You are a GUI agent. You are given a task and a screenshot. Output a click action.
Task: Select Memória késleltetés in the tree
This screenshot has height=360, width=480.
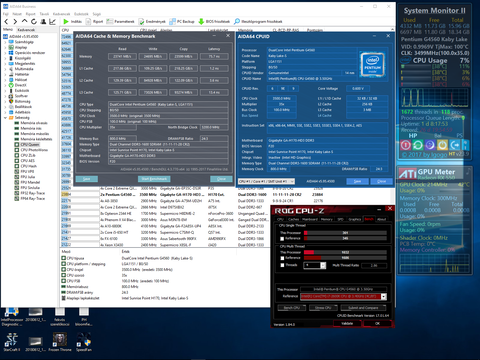point(33,139)
